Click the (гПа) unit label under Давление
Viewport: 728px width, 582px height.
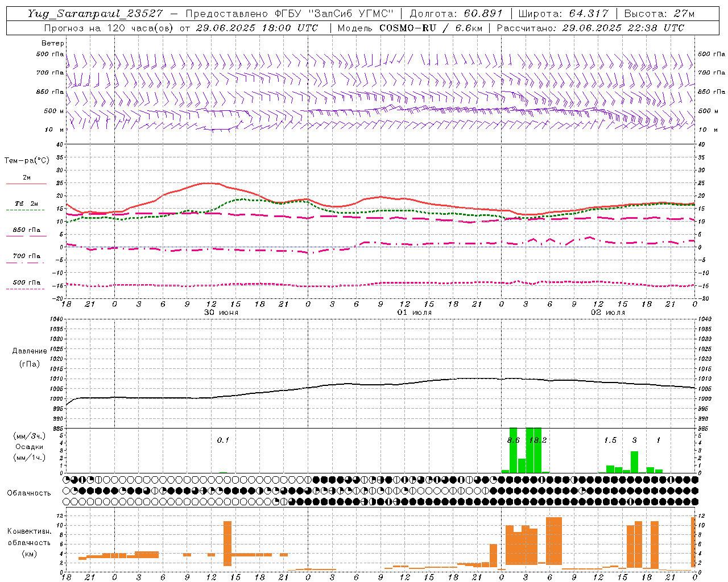pyautogui.click(x=30, y=364)
